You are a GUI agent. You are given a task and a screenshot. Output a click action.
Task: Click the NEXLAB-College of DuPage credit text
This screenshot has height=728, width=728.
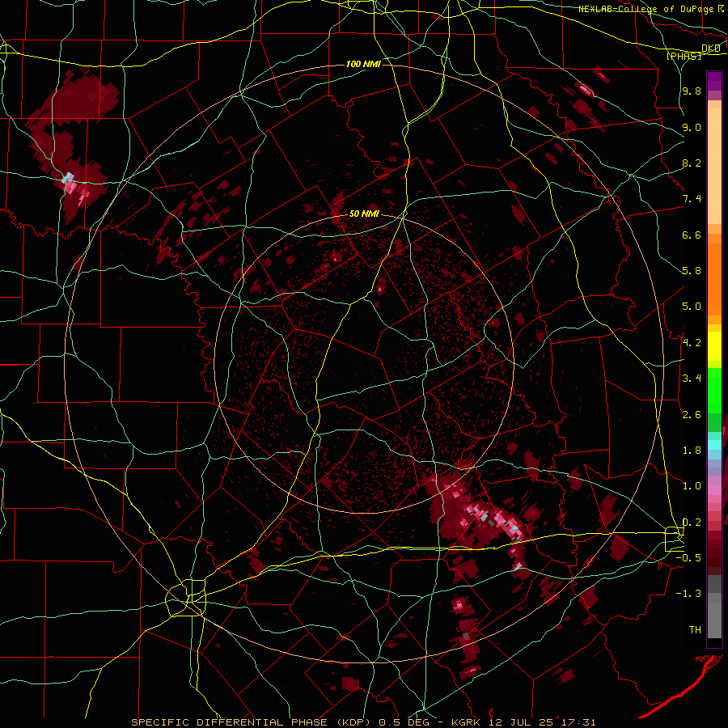pos(645,9)
